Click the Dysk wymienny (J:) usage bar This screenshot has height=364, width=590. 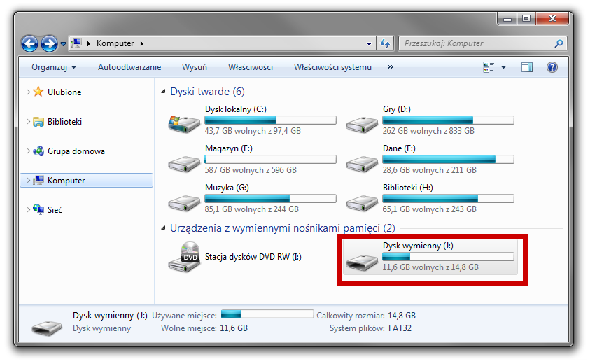(448, 257)
